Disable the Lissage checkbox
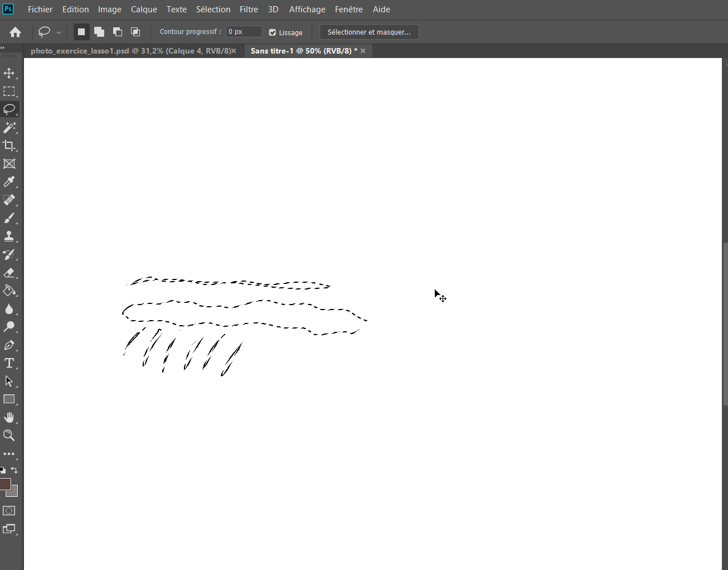The width and height of the screenshot is (728, 570). 273,32
